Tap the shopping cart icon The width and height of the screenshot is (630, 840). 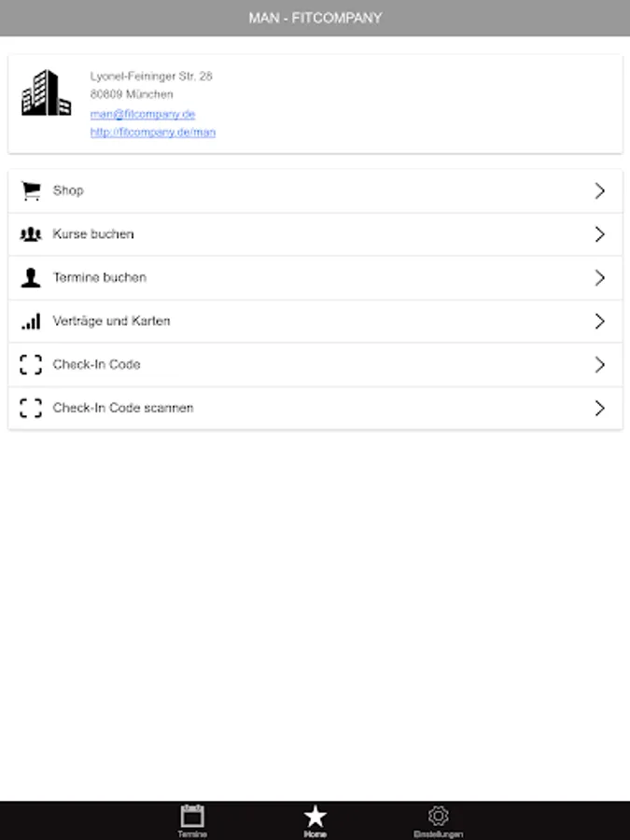coord(31,190)
